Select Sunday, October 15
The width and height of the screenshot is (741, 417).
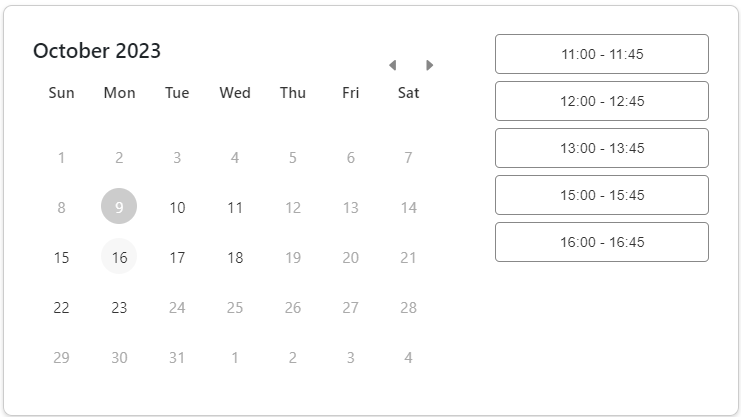pos(61,257)
